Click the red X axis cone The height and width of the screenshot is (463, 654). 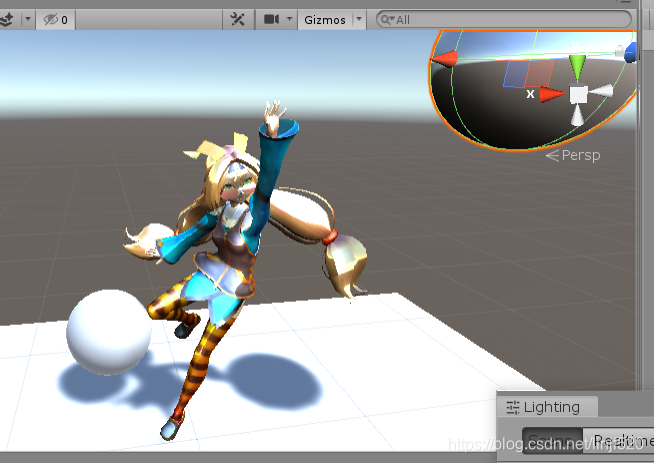[x=553, y=94]
